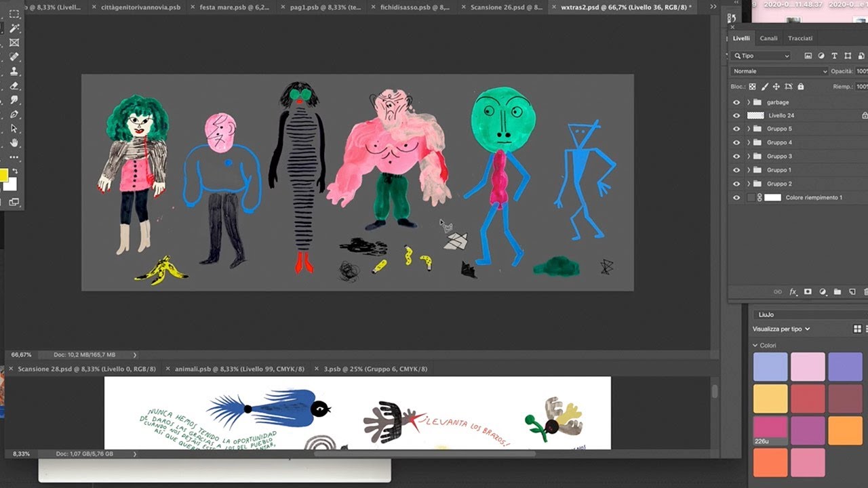The width and height of the screenshot is (868, 488).
Task: Open the fichidisasso.psb document tab
Action: coord(414,7)
